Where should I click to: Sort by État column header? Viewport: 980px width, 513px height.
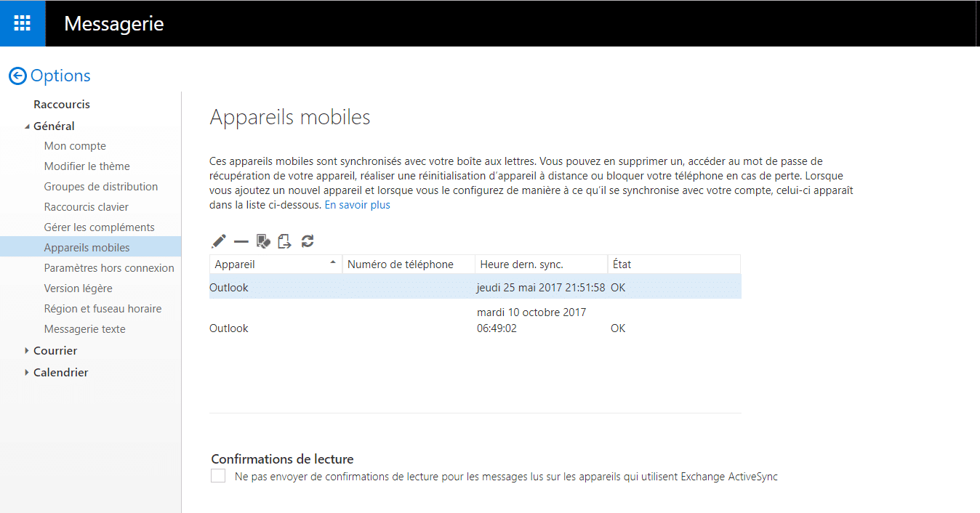click(674, 264)
